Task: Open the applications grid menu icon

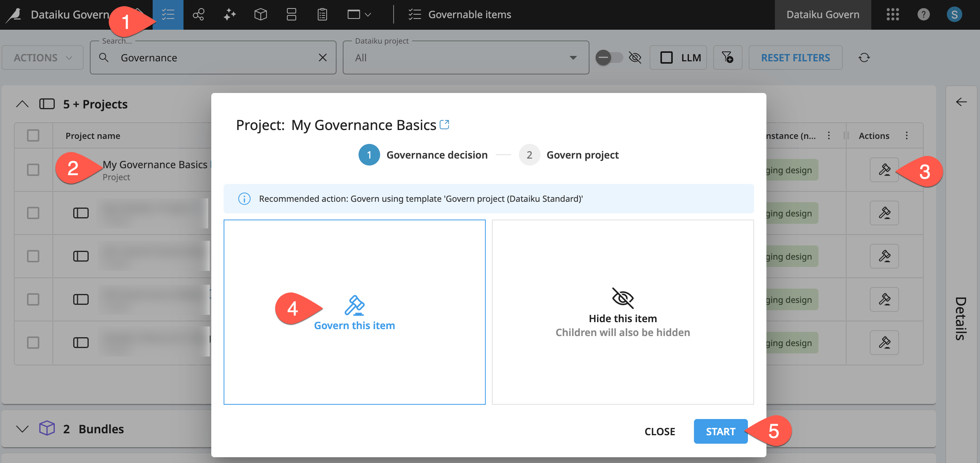Action: [892, 15]
